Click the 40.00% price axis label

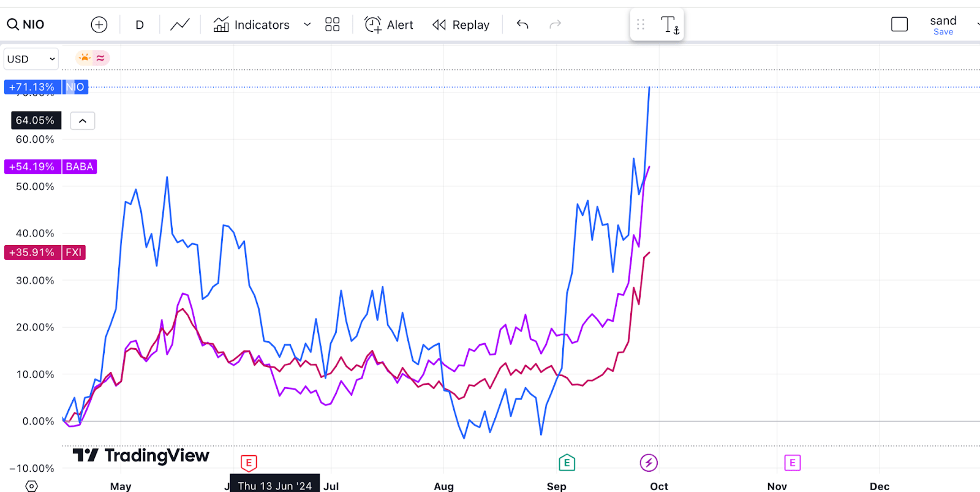click(x=35, y=233)
